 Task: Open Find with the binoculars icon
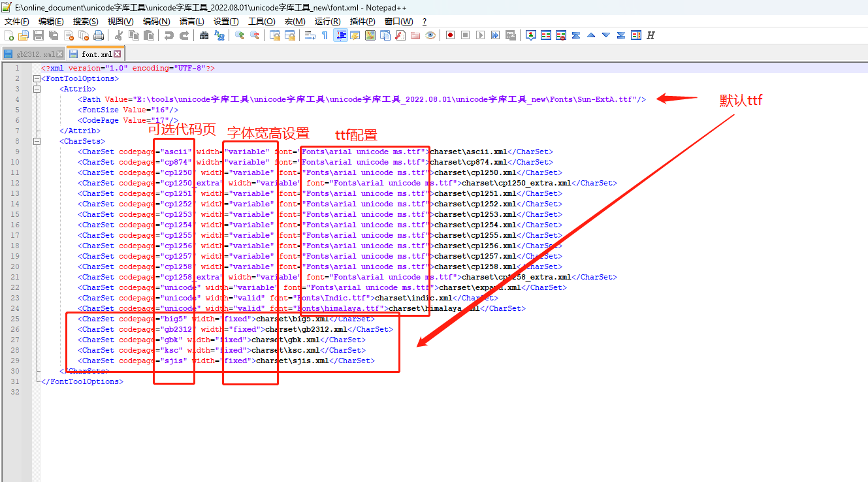(x=204, y=35)
